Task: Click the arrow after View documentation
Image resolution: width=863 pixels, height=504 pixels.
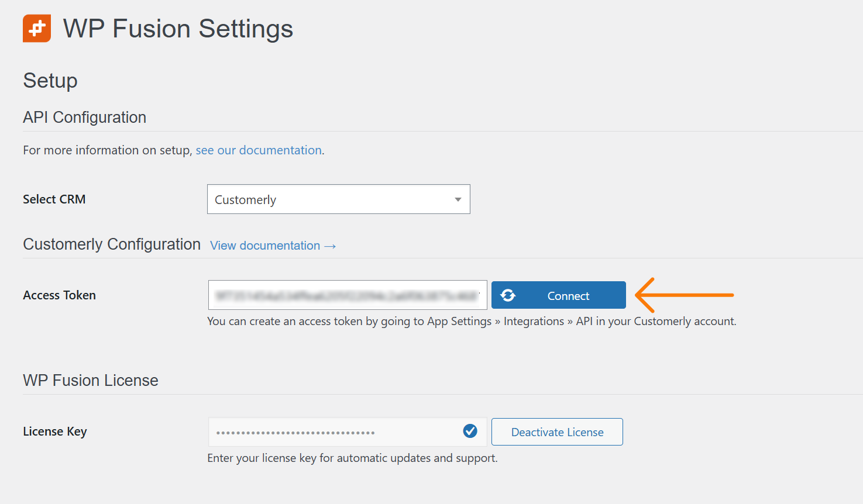Action: click(331, 246)
